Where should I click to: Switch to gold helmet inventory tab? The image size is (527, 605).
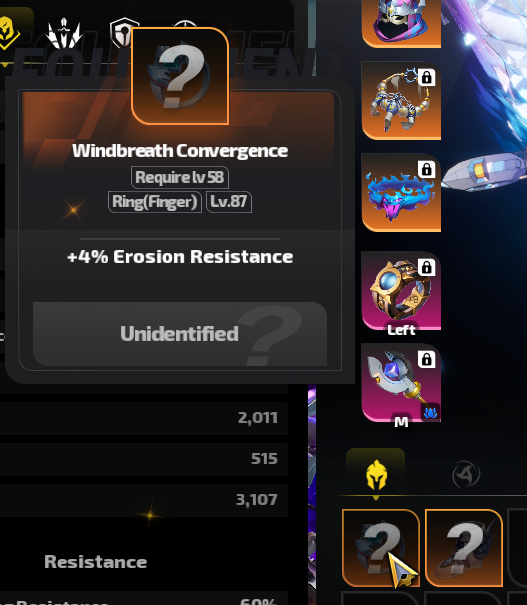click(x=376, y=474)
